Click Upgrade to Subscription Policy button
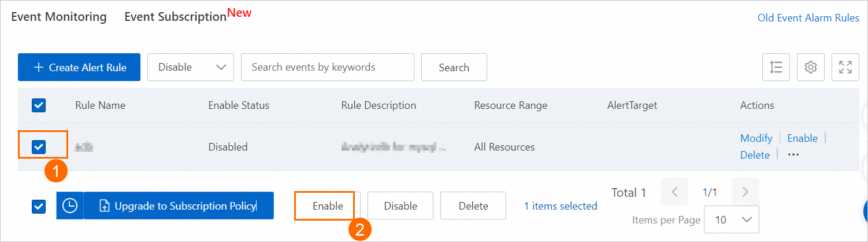 [x=179, y=206]
